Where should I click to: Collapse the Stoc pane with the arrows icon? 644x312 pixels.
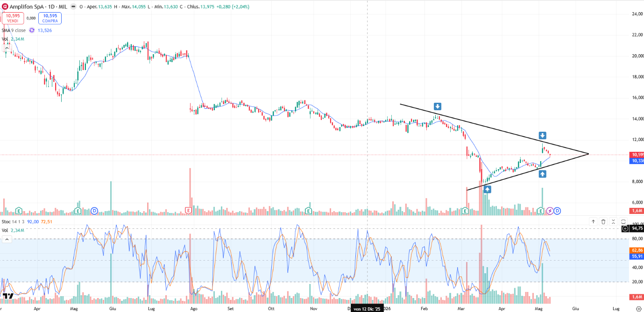(x=613, y=222)
